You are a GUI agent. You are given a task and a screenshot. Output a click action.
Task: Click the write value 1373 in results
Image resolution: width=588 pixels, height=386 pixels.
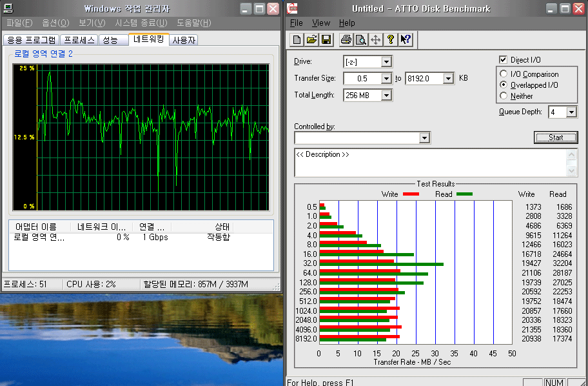[x=533, y=207]
